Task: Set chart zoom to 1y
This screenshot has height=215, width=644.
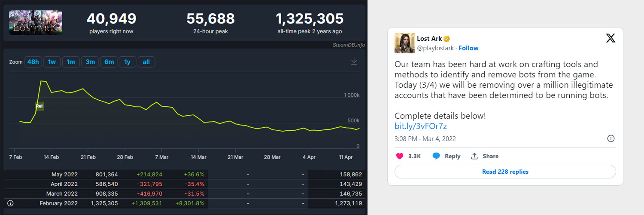Action: pyautogui.click(x=128, y=62)
